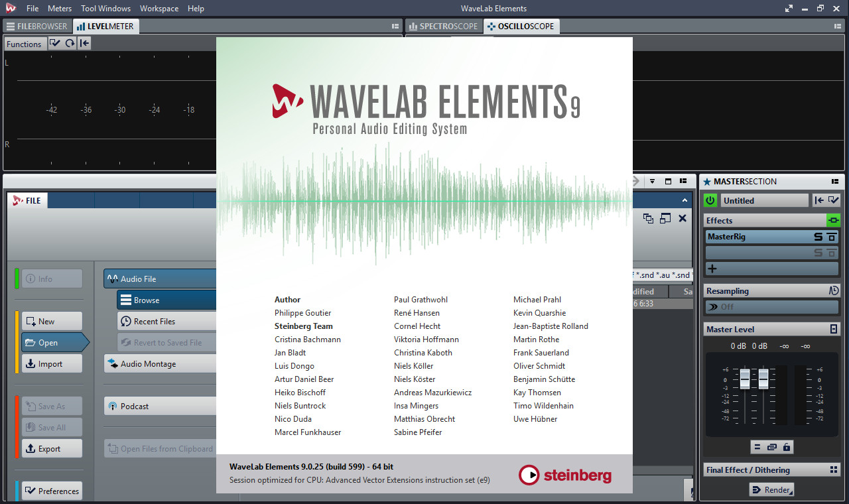Click the Resampling clock icon

(x=834, y=290)
